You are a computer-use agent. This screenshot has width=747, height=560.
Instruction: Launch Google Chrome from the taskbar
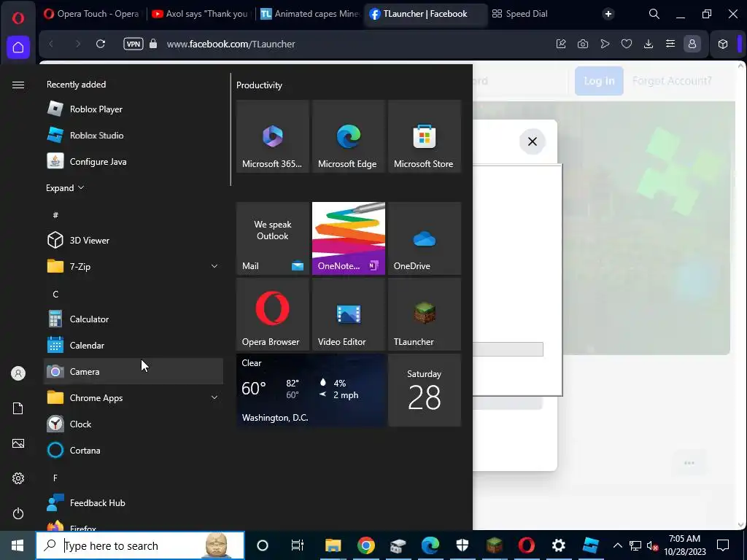pyautogui.click(x=366, y=545)
